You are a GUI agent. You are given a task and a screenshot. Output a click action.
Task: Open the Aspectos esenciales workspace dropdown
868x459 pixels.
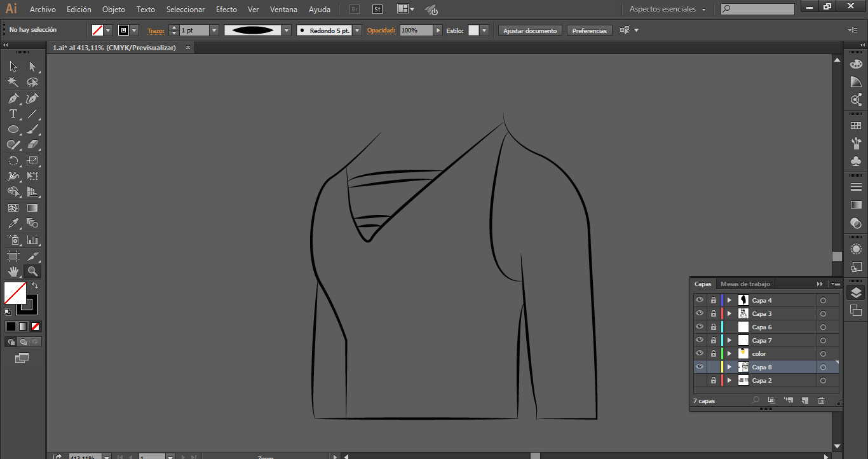point(668,10)
